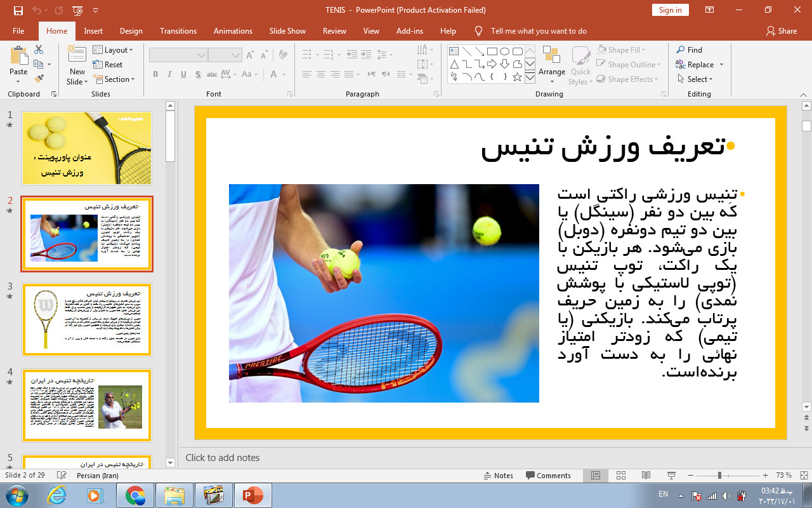
Task: Switch to Slide Sorter view icon
Action: (621, 476)
